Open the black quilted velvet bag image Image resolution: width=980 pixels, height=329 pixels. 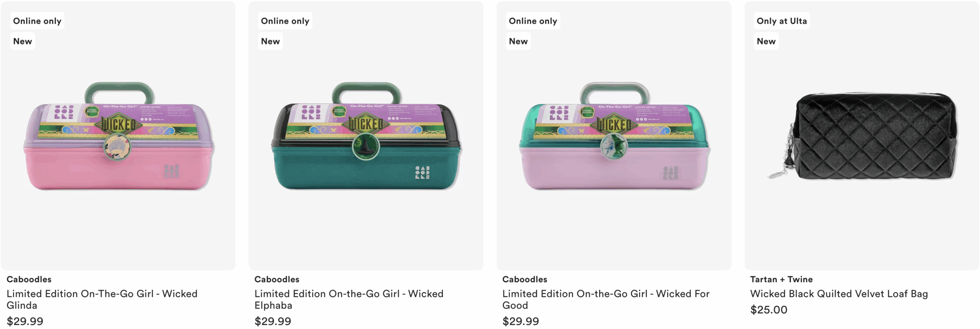tap(862, 136)
